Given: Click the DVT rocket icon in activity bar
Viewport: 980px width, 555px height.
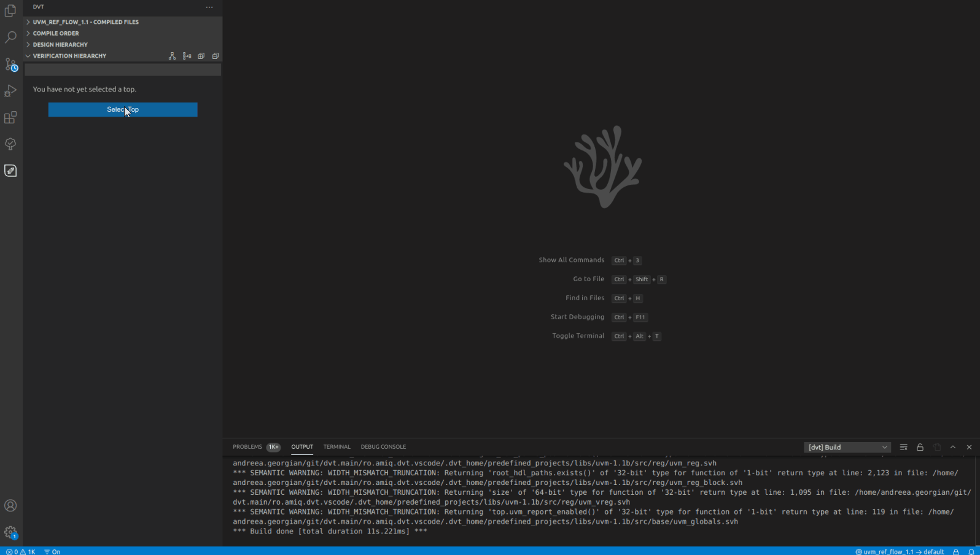Looking at the screenshot, I should tap(10, 171).
